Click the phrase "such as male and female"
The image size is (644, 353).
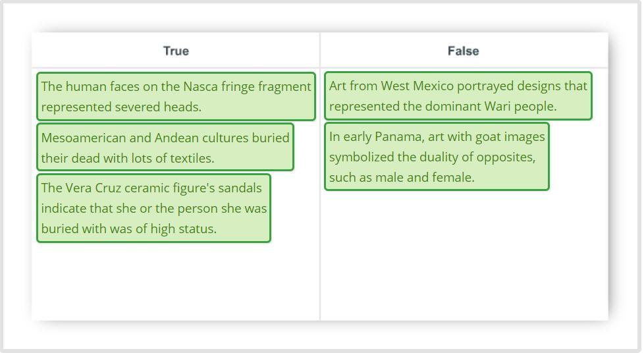[402, 177]
